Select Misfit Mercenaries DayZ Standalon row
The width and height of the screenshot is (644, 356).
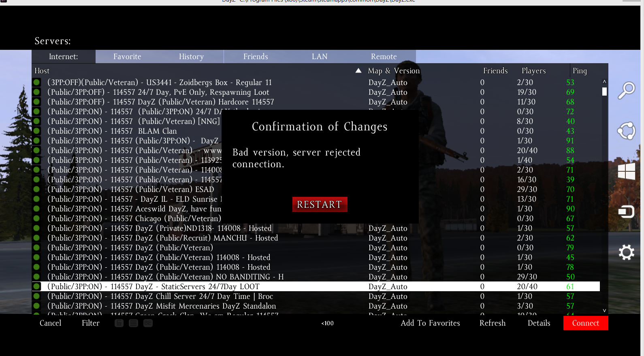316,306
